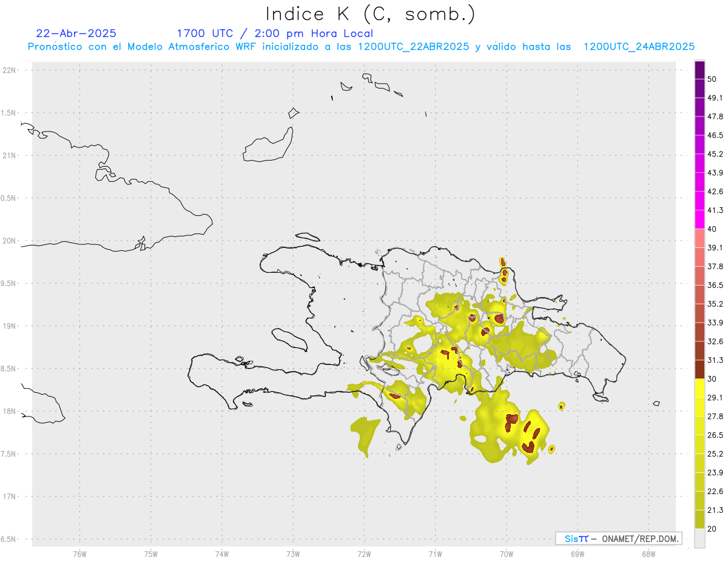Screen dimensions: 728x562
Task: Click the colorbar value '33.9'
Action: (715, 323)
